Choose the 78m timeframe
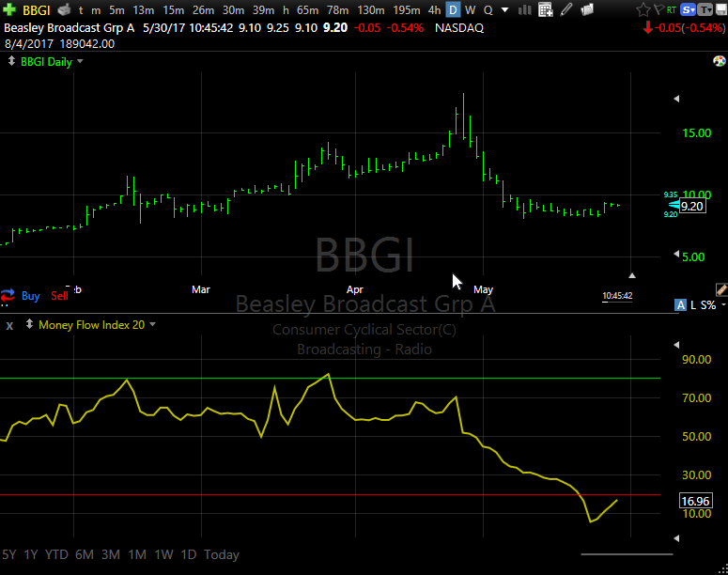The width and height of the screenshot is (728, 575). (x=337, y=9)
